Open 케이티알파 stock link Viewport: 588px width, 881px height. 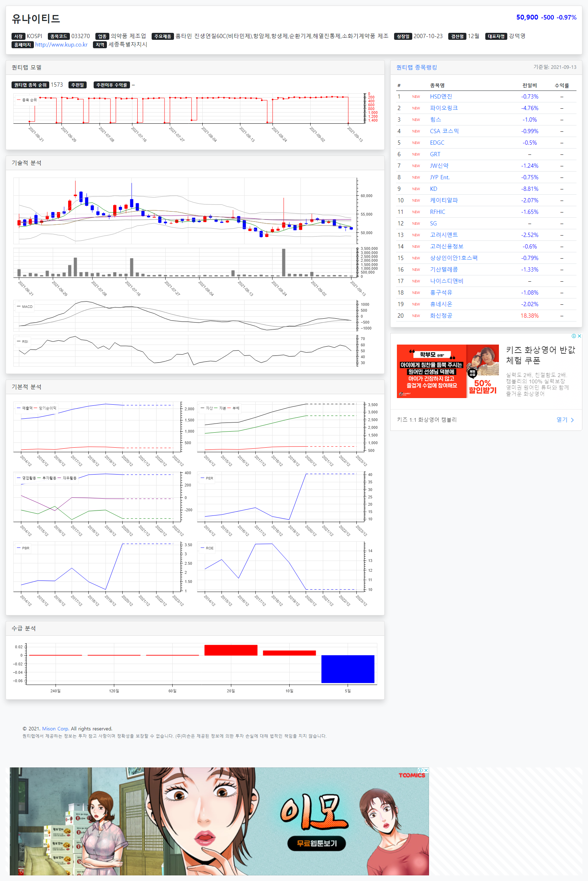[444, 200]
